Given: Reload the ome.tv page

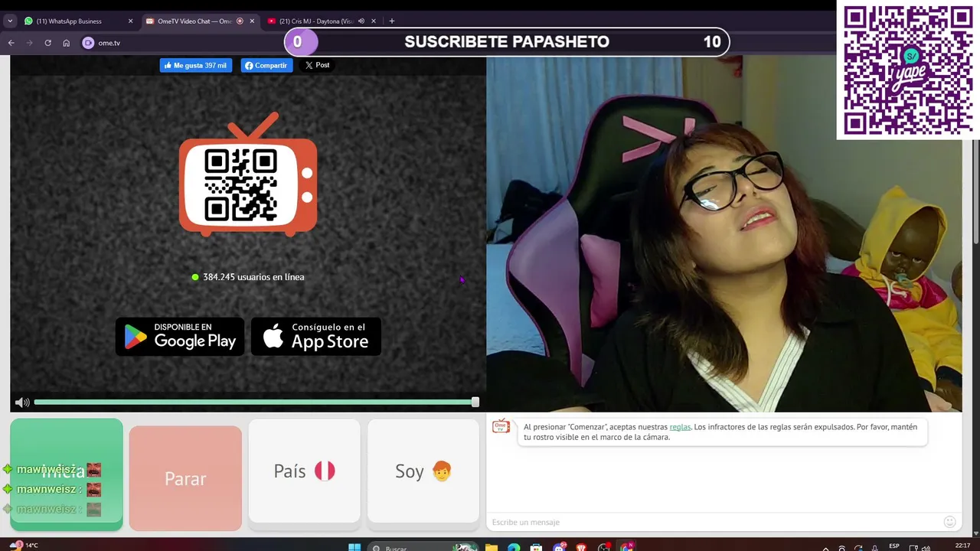Looking at the screenshot, I should point(48,43).
